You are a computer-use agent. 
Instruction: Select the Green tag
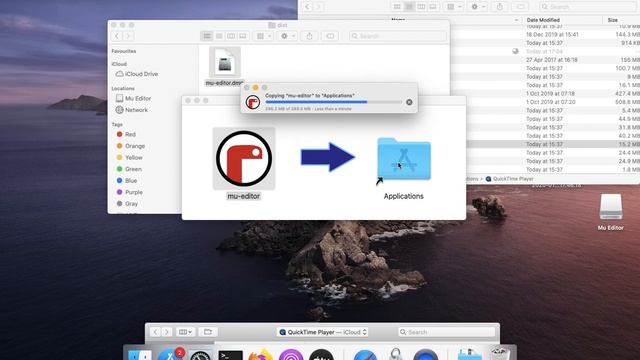pos(129,169)
